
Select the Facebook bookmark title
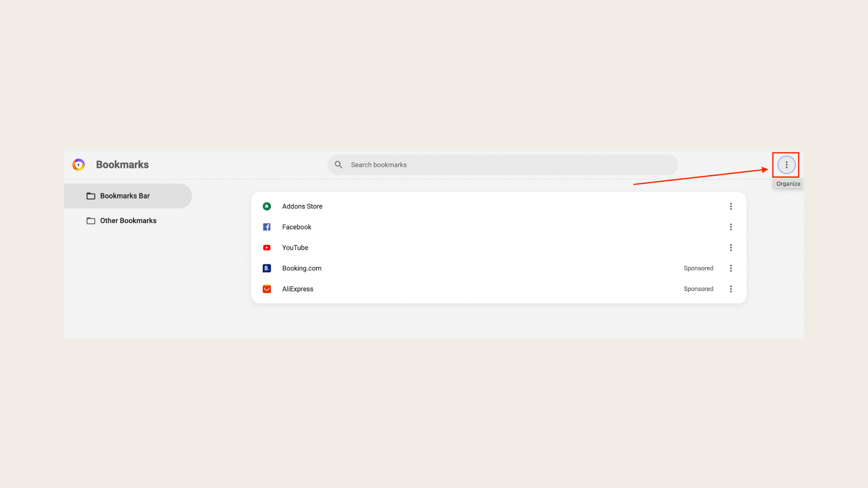[x=297, y=227]
